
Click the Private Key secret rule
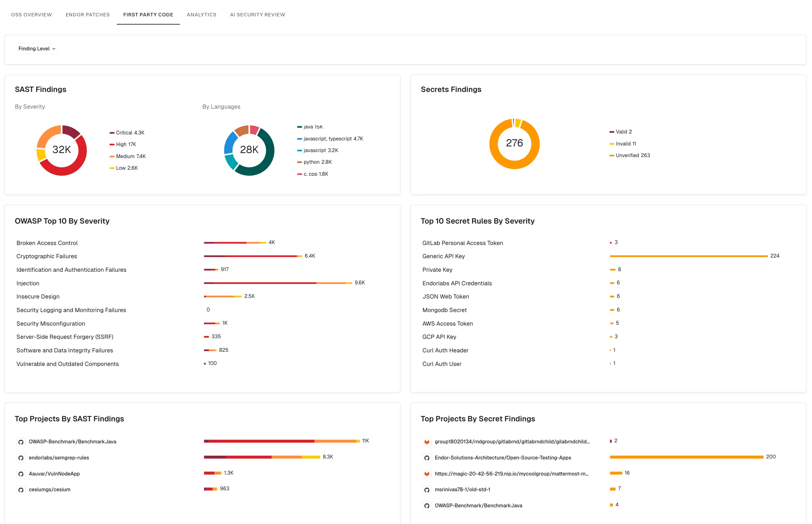pos(437,270)
